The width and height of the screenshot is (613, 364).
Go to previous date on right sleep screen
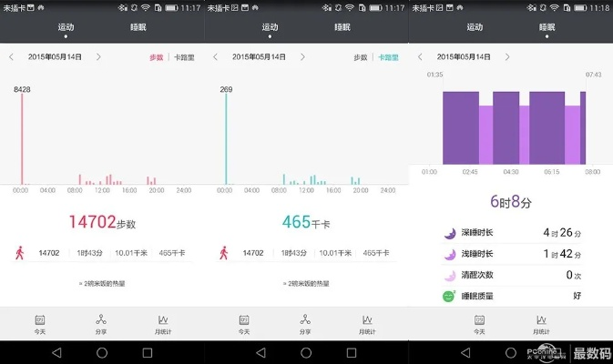click(x=420, y=57)
